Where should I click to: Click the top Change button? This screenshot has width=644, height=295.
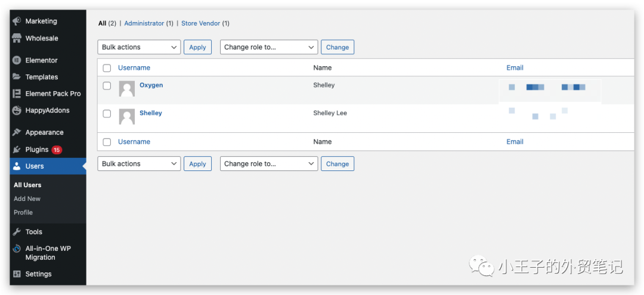pyautogui.click(x=337, y=47)
